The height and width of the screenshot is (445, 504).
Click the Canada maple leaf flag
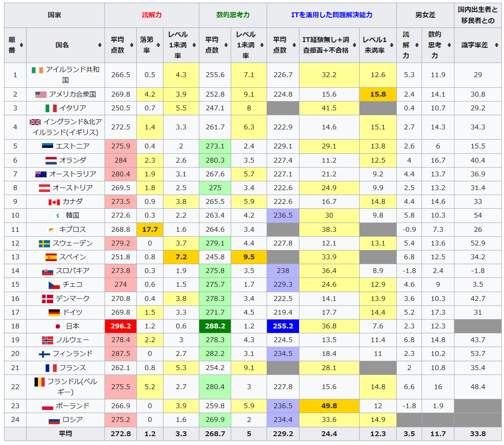coord(54,202)
